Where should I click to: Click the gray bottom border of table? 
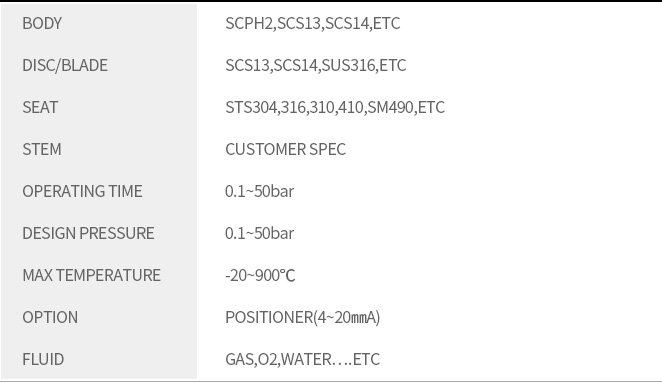pyautogui.click(x=331, y=381)
